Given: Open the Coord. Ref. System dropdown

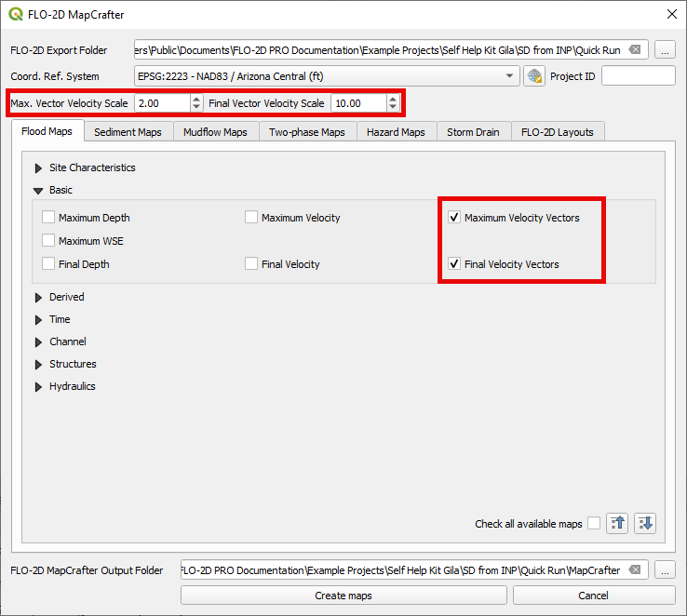Looking at the screenshot, I should pyautogui.click(x=509, y=76).
